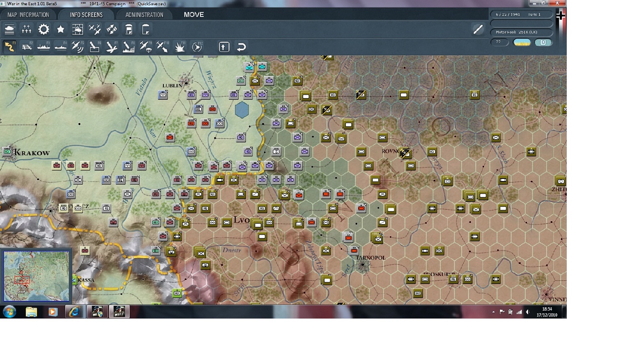Image resolution: width=644 pixels, height=362 pixels.
Task: Select the F6 bomb unit mode
Action: (94, 47)
